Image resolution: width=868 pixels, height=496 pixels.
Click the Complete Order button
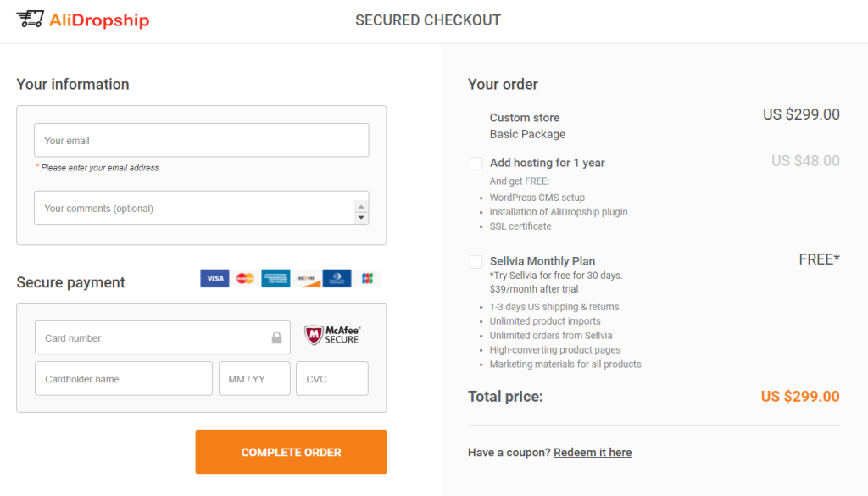(292, 452)
